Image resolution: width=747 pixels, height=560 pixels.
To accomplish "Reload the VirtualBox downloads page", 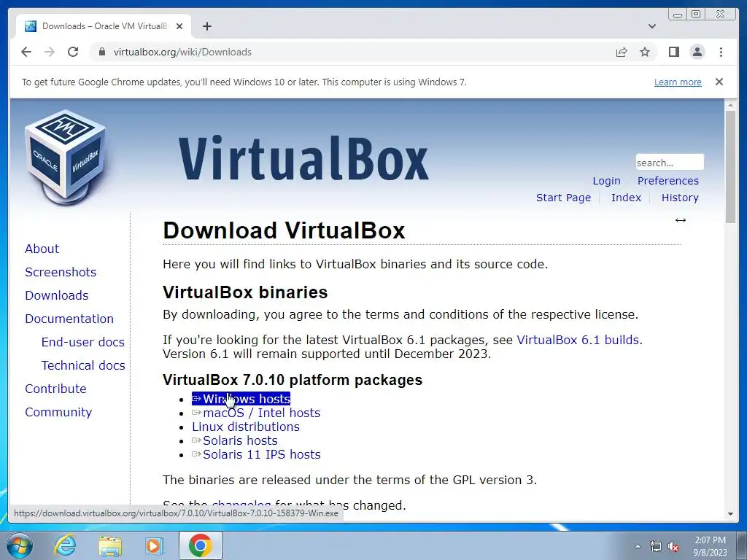I will [73, 52].
